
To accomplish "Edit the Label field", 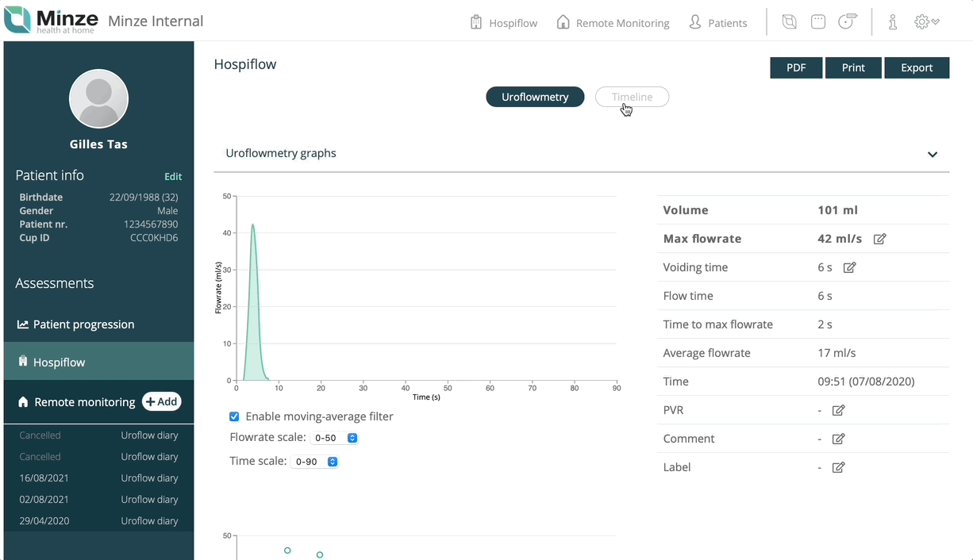I will tap(838, 467).
